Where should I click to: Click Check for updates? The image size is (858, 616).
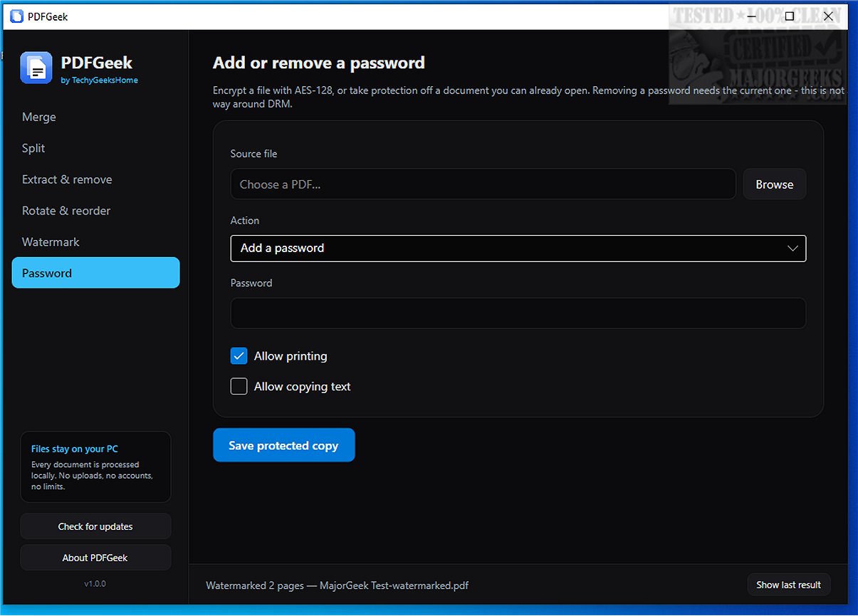pyautogui.click(x=95, y=527)
